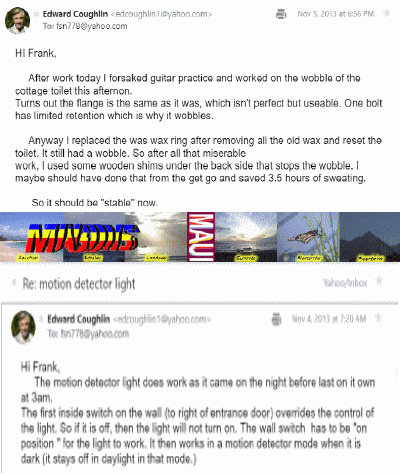The height and width of the screenshot is (475, 400).
Task: Click the butterfly photo in banner
Action: (x=308, y=237)
